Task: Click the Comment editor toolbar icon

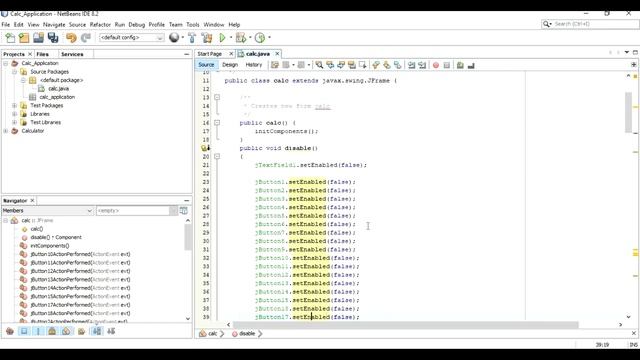Action: point(460,65)
